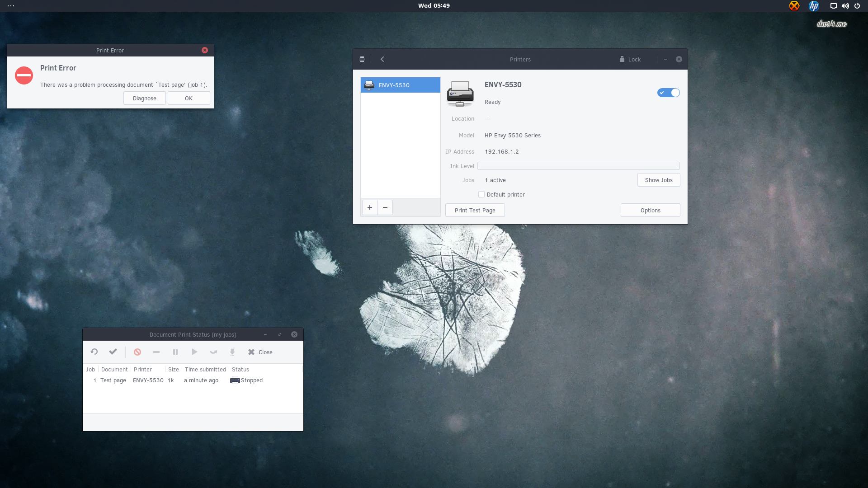The height and width of the screenshot is (488, 868).
Task: Click the clock Wed 05:49 in top bar
Action: 434,6
